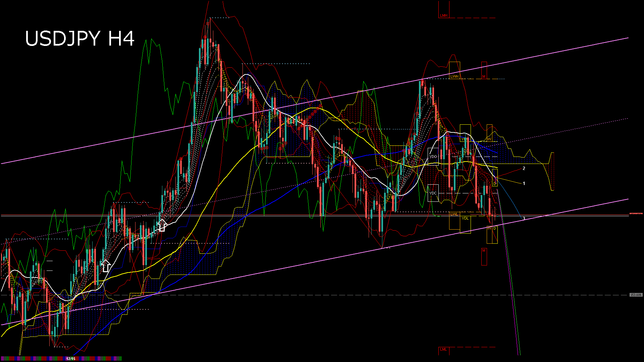Click the number 3 level label
Viewport: 644px width, 362px height.
[x=524, y=218]
